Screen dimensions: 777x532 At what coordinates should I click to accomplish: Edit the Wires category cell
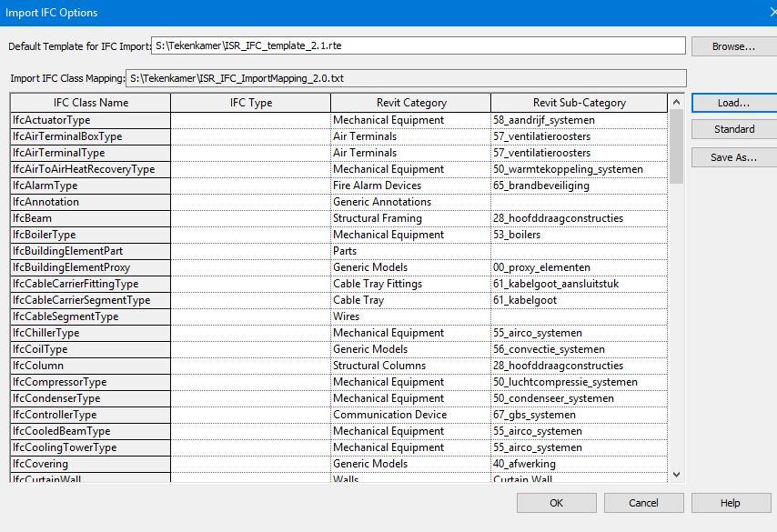[411, 316]
